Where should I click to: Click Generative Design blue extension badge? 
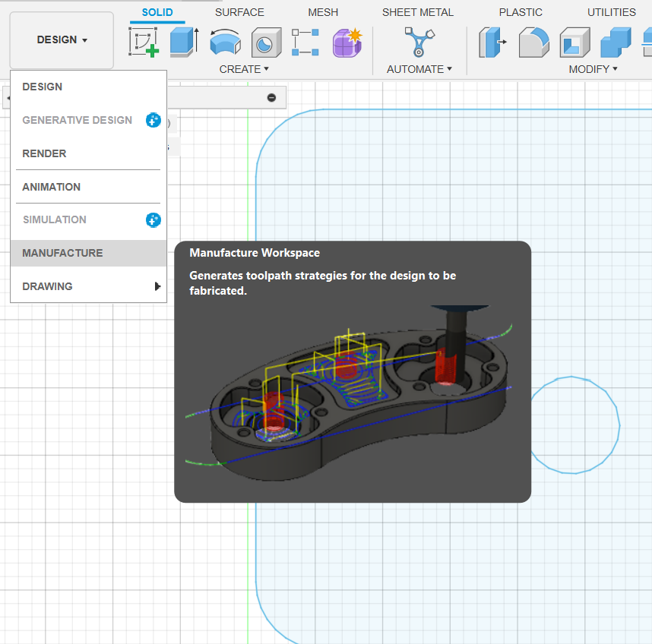(154, 120)
